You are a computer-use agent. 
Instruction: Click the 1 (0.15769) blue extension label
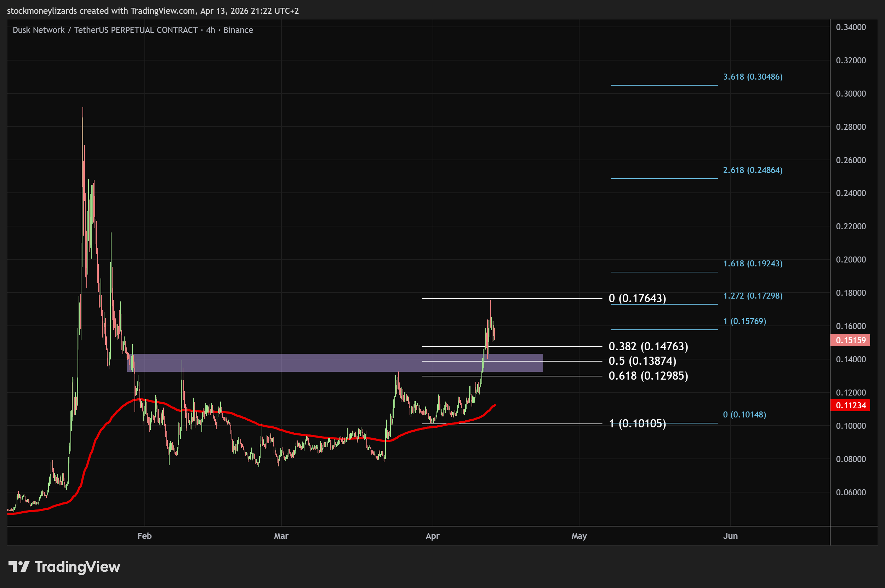tap(744, 321)
